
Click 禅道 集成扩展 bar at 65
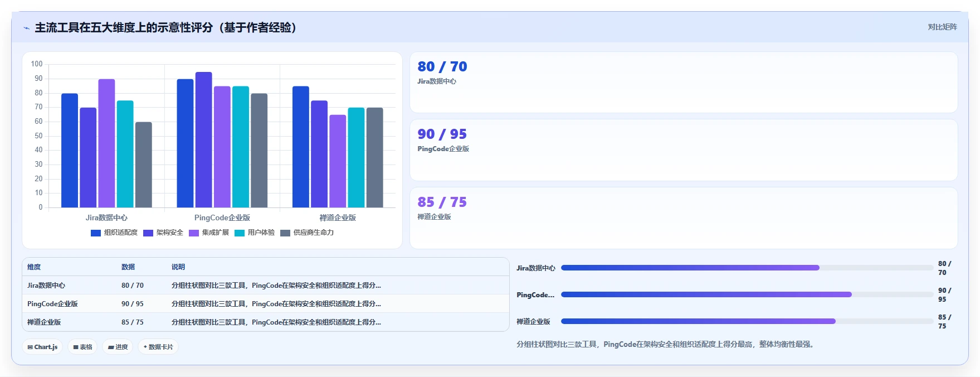tap(338, 161)
